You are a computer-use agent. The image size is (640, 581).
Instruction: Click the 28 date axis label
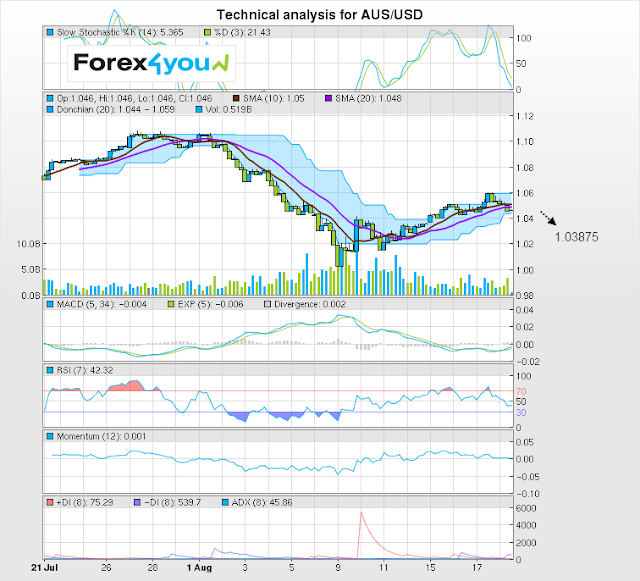click(x=152, y=568)
